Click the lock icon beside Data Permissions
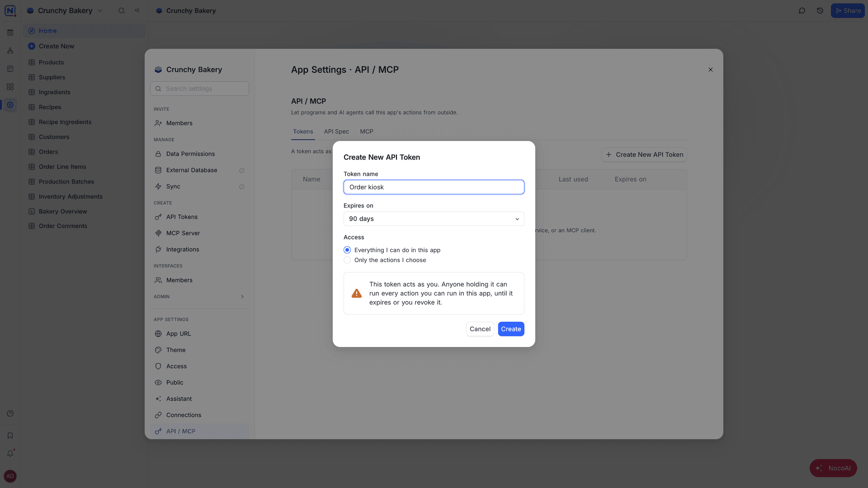 point(158,154)
